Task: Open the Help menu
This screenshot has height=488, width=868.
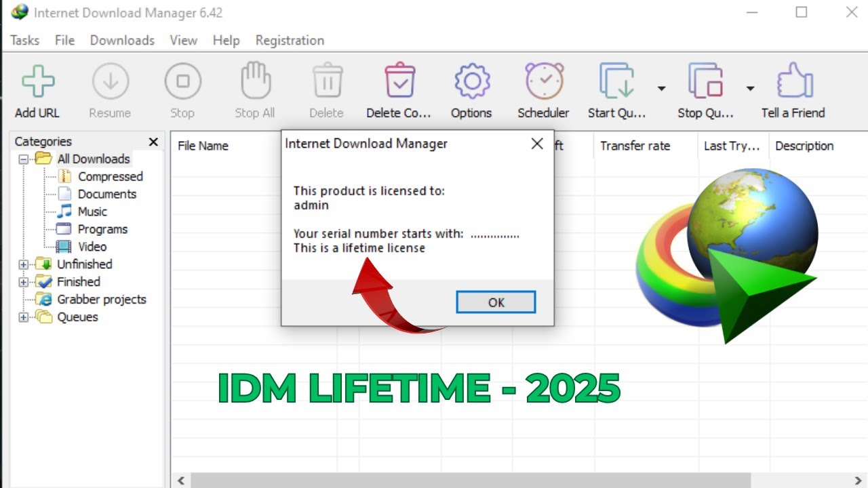Action: (226, 41)
